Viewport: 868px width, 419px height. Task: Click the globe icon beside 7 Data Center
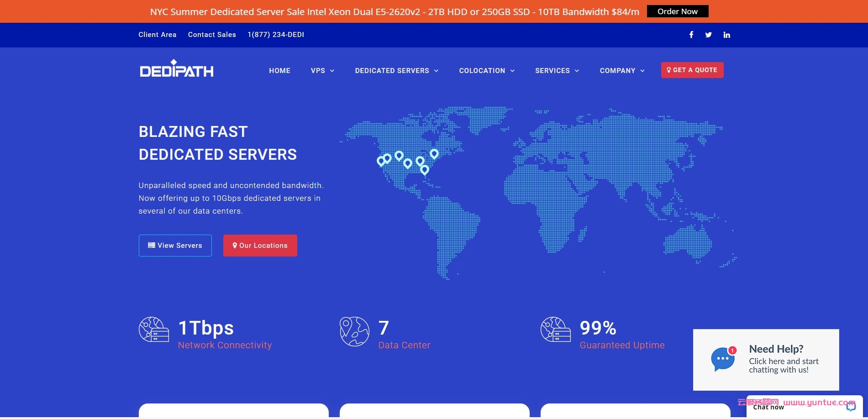click(x=354, y=331)
